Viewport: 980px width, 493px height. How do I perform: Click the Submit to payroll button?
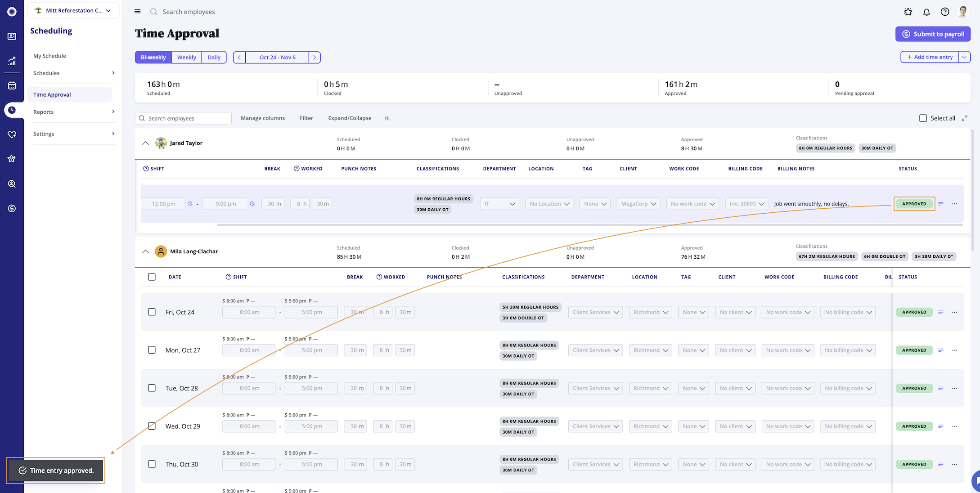932,34
